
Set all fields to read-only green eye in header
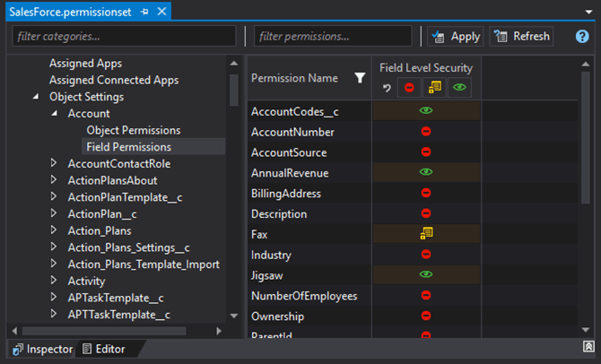point(459,88)
